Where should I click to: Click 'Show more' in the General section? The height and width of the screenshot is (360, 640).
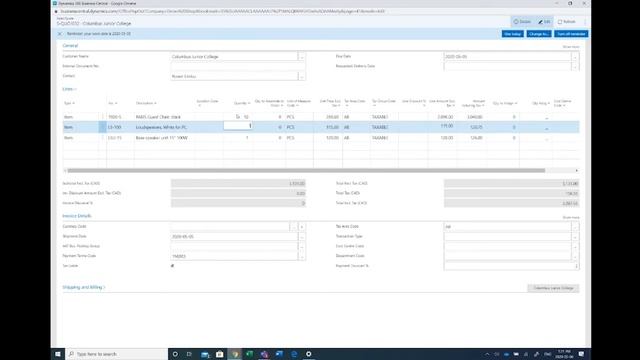coord(571,47)
